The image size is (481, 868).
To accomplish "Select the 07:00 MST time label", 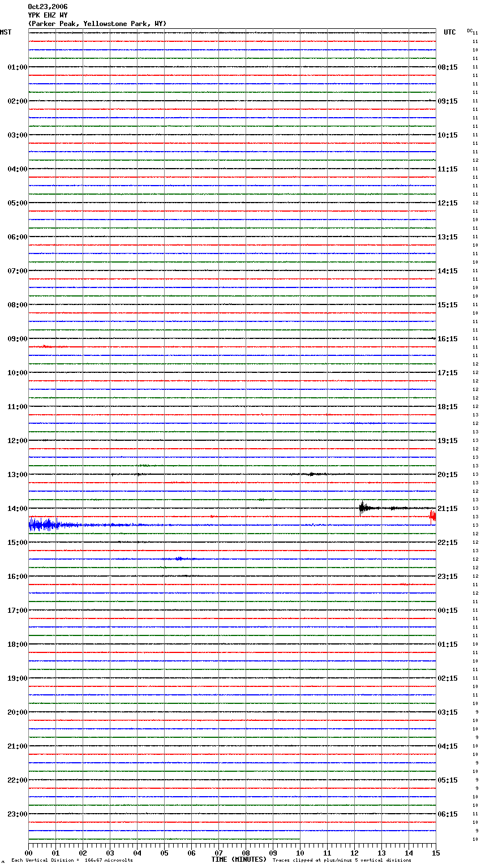I will [18, 271].
